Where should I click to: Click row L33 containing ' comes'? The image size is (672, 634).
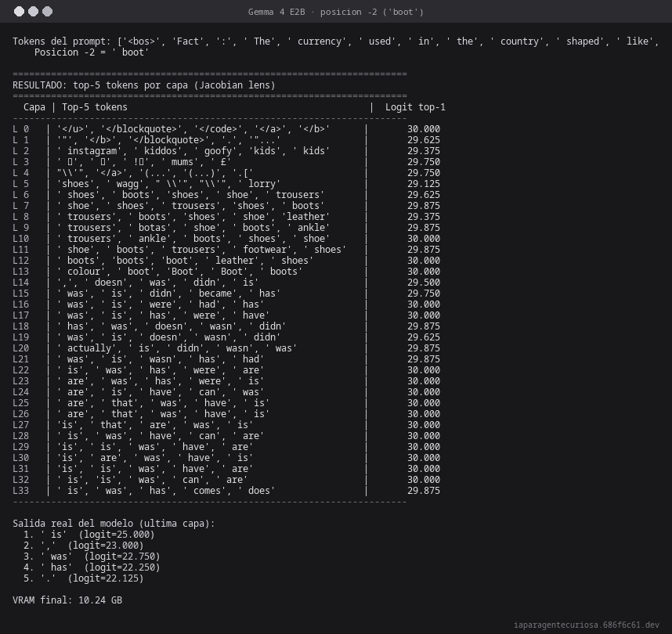click(x=226, y=491)
